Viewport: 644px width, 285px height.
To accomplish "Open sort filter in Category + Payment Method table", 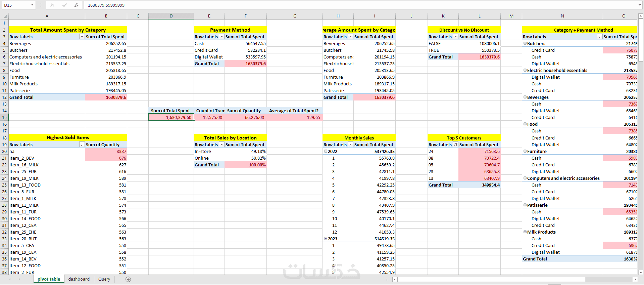I will pyautogui.click(x=600, y=37).
